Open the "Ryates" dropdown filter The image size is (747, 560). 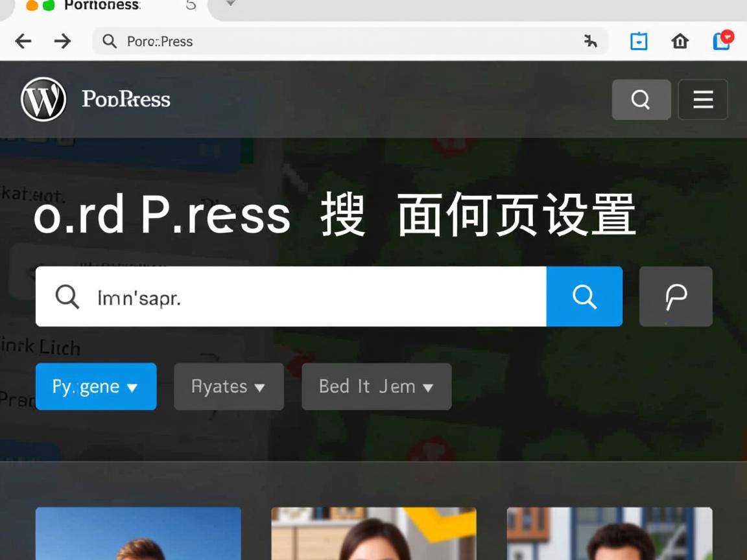[228, 386]
